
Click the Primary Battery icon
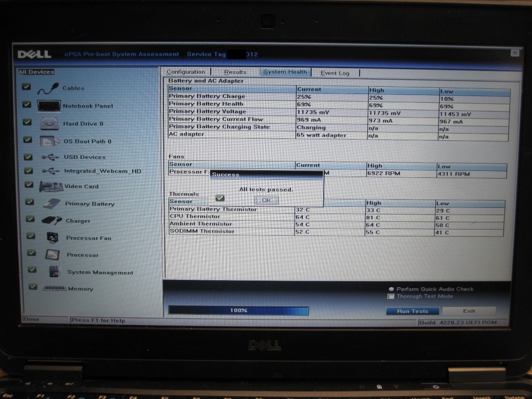[51, 204]
